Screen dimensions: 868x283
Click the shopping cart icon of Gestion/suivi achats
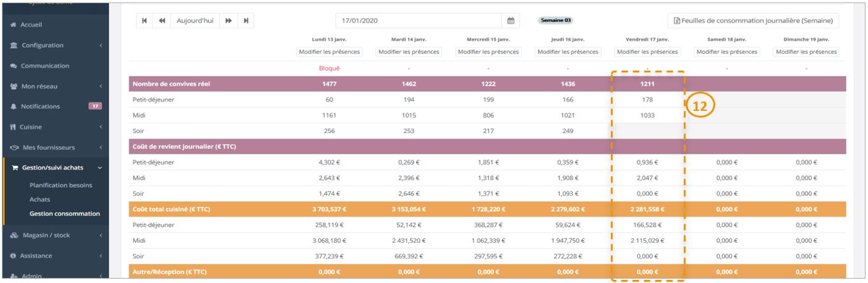point(15,167)
